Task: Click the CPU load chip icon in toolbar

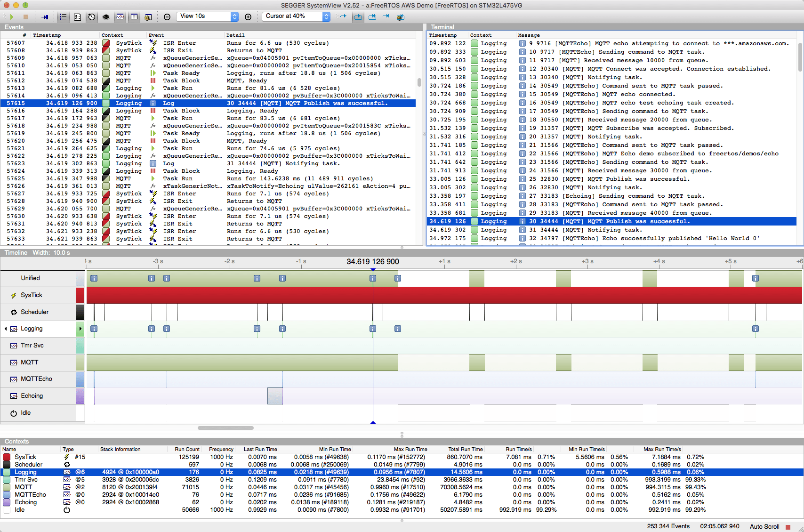Action: pos(106,17)
